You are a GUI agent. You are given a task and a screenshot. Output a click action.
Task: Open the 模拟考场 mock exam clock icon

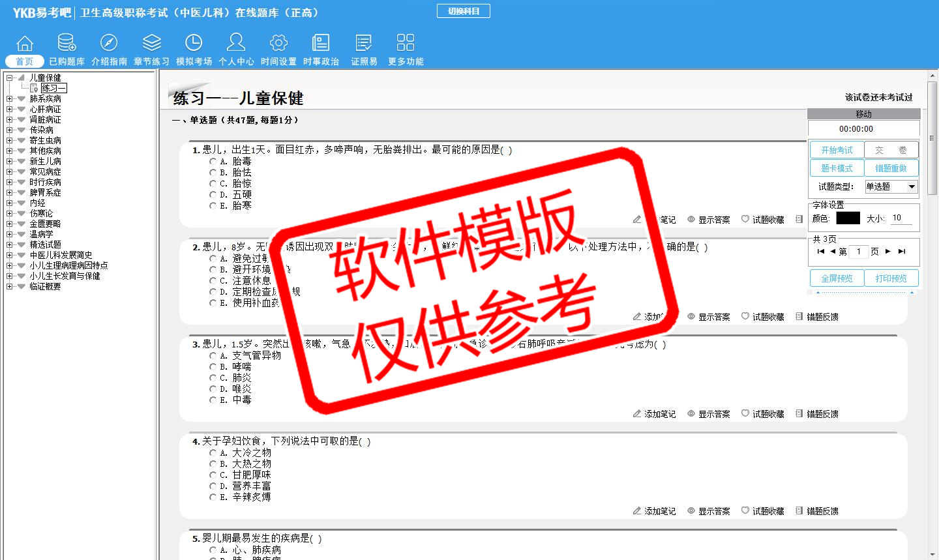click(194, 44)
